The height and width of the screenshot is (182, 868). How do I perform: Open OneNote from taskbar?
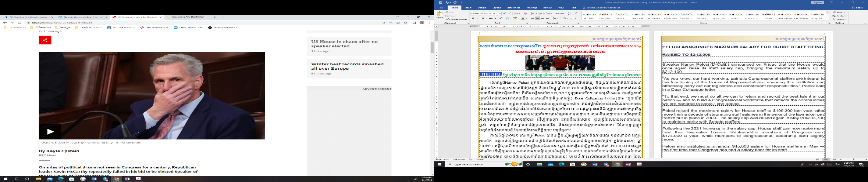(628, 164)
